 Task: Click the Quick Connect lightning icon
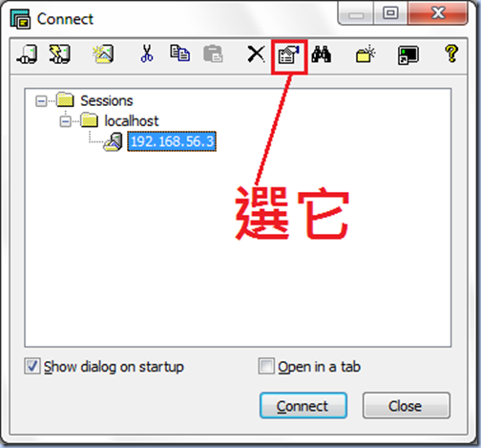59,54
